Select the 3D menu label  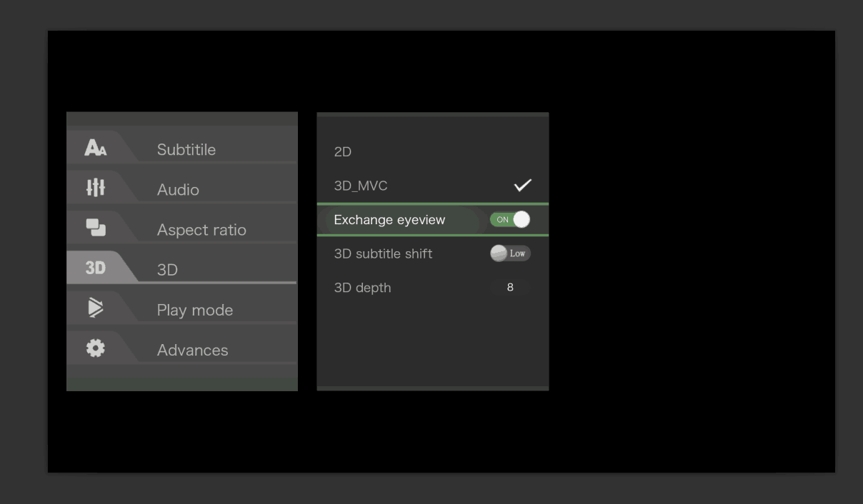[x=167, y=270]
